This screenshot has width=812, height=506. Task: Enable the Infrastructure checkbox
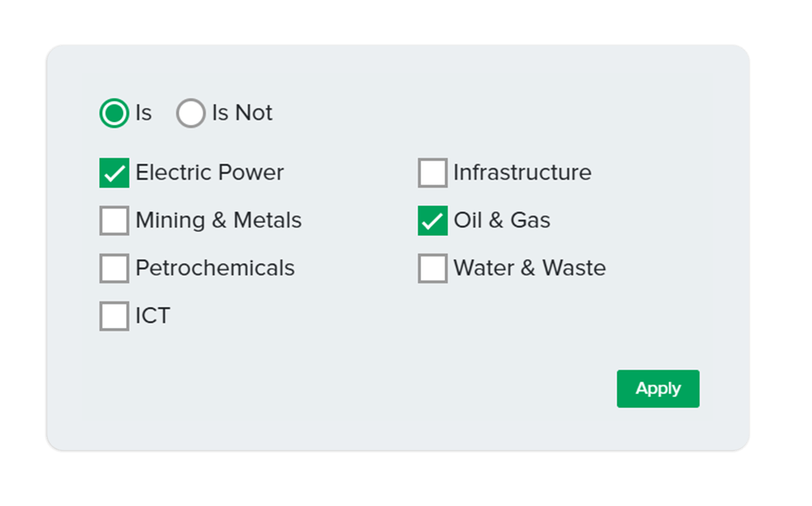pos(433,173)
